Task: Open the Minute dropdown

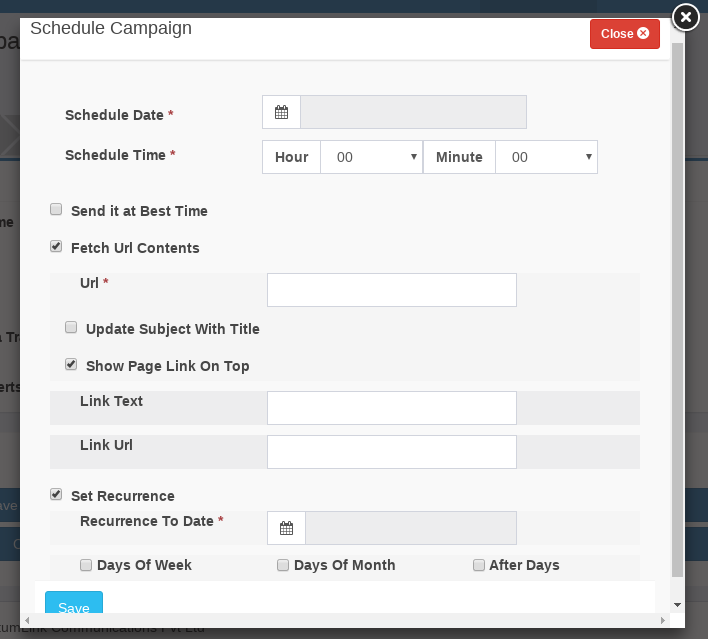Action: click(546, 157)
